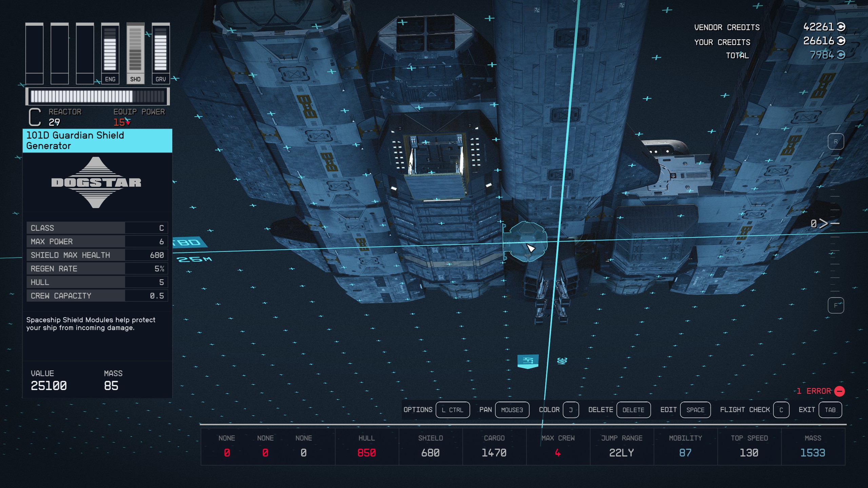Select the highlighted shield generator module

[x=525, y=241]
